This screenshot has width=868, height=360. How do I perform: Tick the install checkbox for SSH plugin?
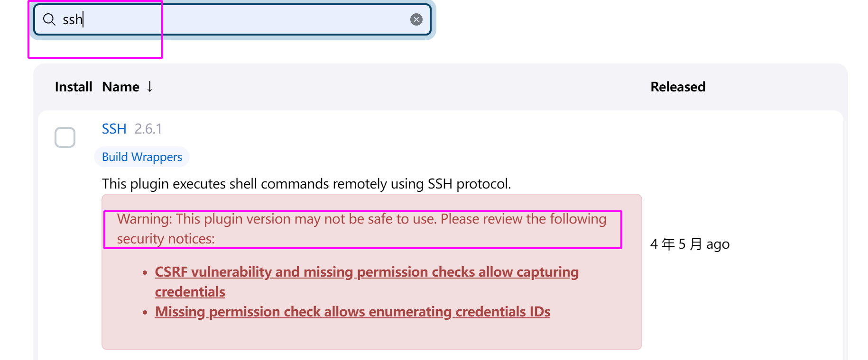65,137
